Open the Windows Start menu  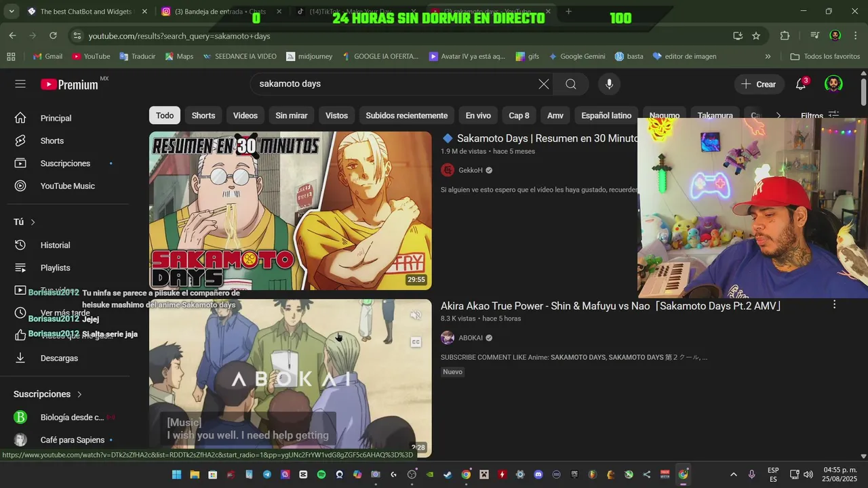176,474
